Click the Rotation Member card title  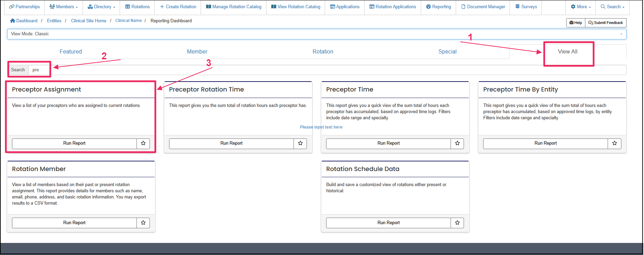39,169
